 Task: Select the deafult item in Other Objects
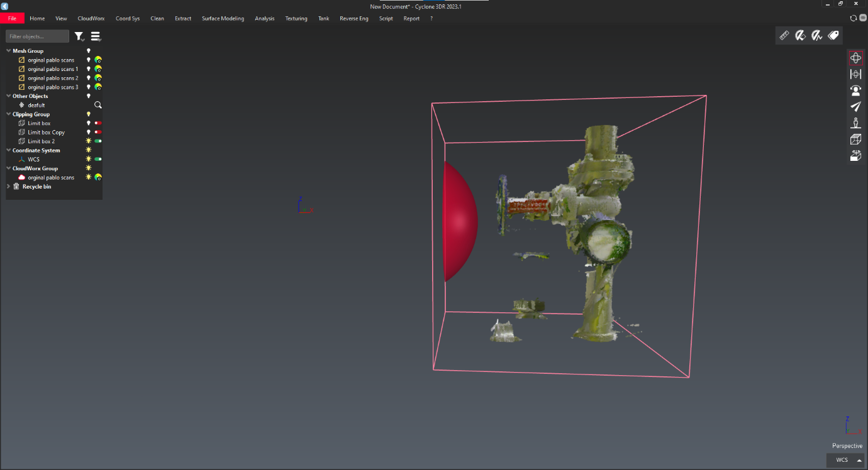pos(36,105)
